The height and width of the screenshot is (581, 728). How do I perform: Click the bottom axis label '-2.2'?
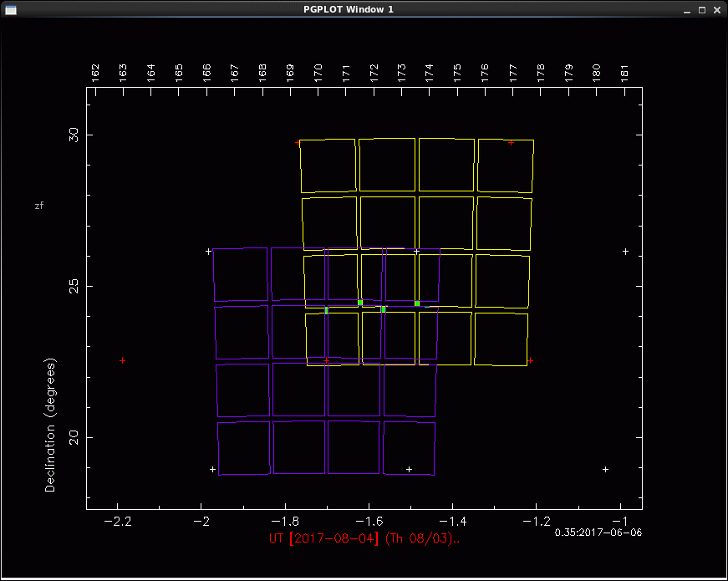point(118,522)
